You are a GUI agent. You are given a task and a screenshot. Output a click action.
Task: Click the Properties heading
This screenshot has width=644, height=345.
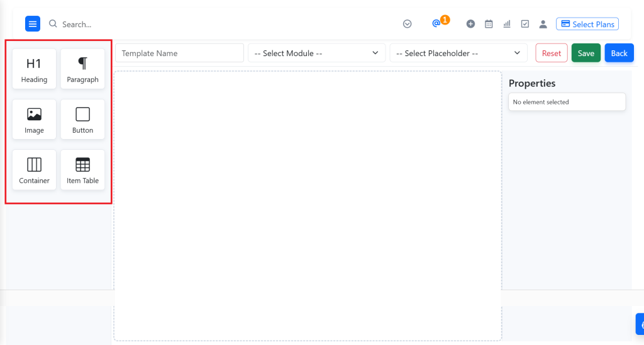pos(532,83)
